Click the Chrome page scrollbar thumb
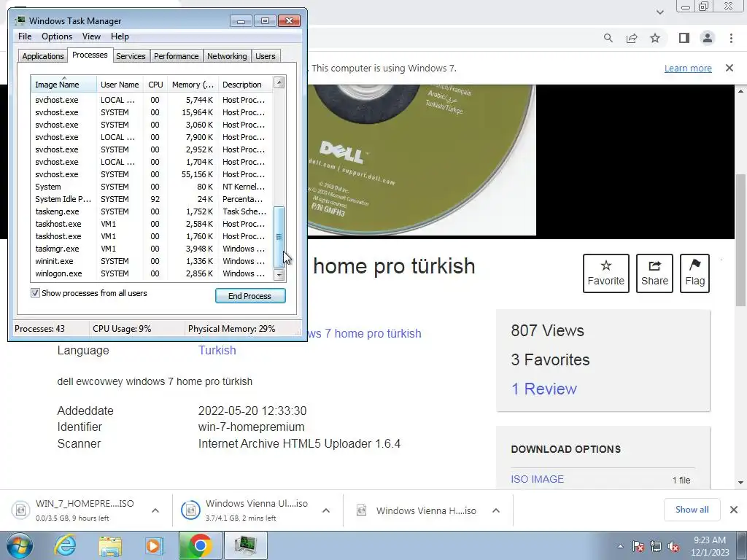 (x=741, y=241)
